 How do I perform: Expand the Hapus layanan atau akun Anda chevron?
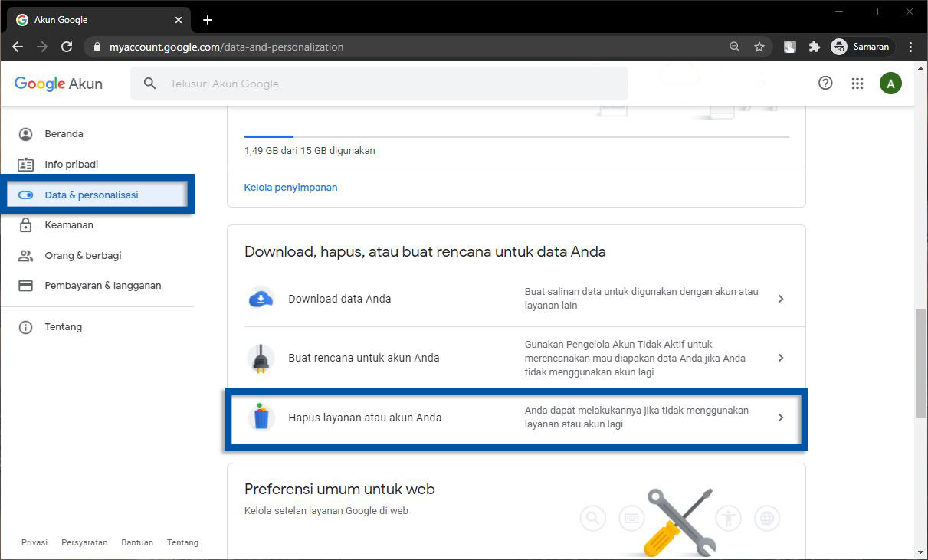780,418
